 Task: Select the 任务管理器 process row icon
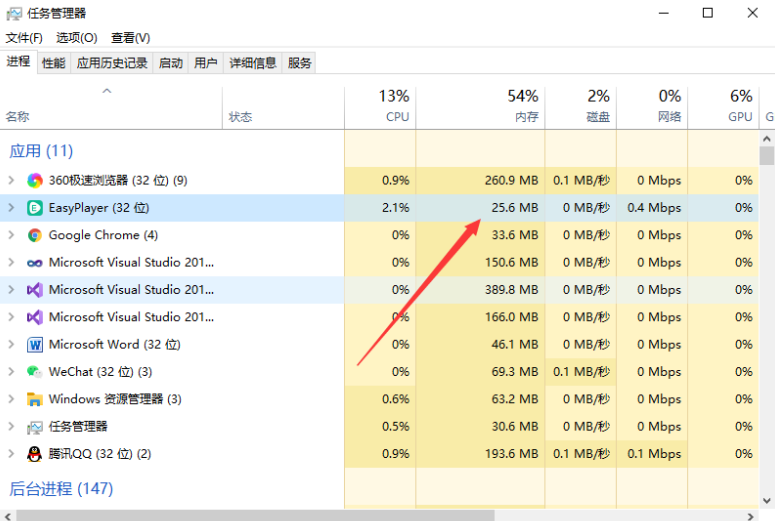[x=35, y=427]
